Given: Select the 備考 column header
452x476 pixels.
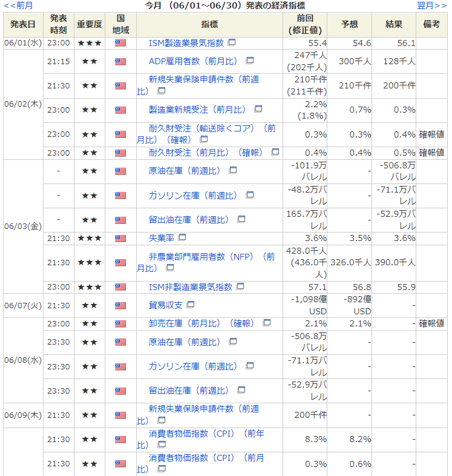Looking at the screenshot, I should 431,25.
